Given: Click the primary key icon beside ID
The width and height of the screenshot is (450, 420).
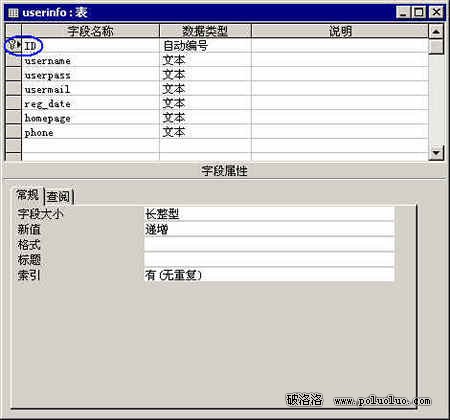Looking at the screenshot, I should point(13,44).
